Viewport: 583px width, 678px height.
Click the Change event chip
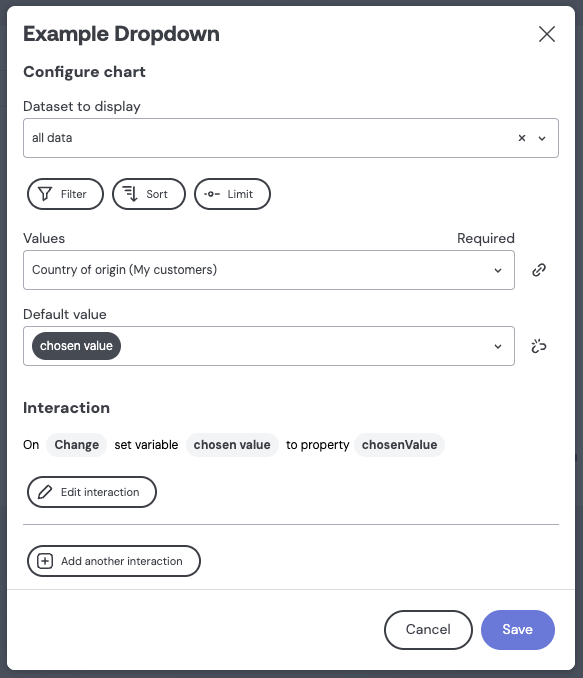click(x=77, y=445)
